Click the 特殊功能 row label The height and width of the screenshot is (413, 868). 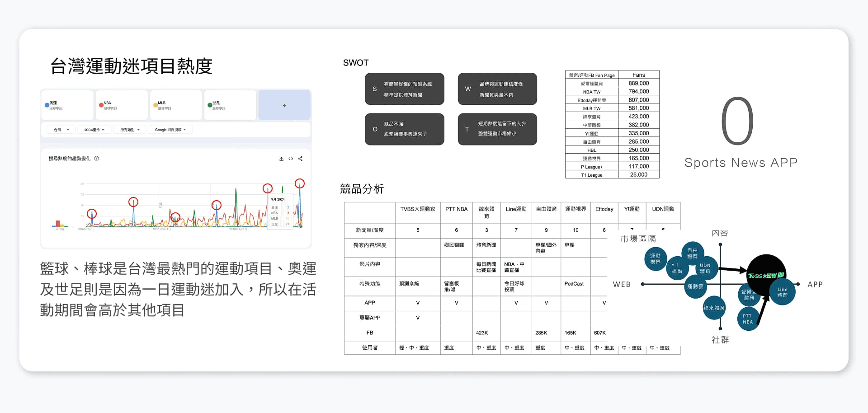(370, 284)
